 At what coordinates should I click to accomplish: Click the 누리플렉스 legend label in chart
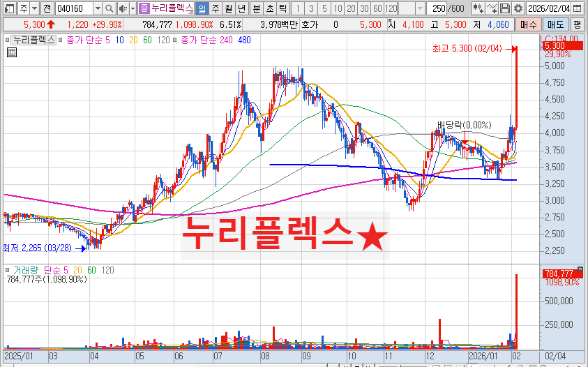(33, 40)
